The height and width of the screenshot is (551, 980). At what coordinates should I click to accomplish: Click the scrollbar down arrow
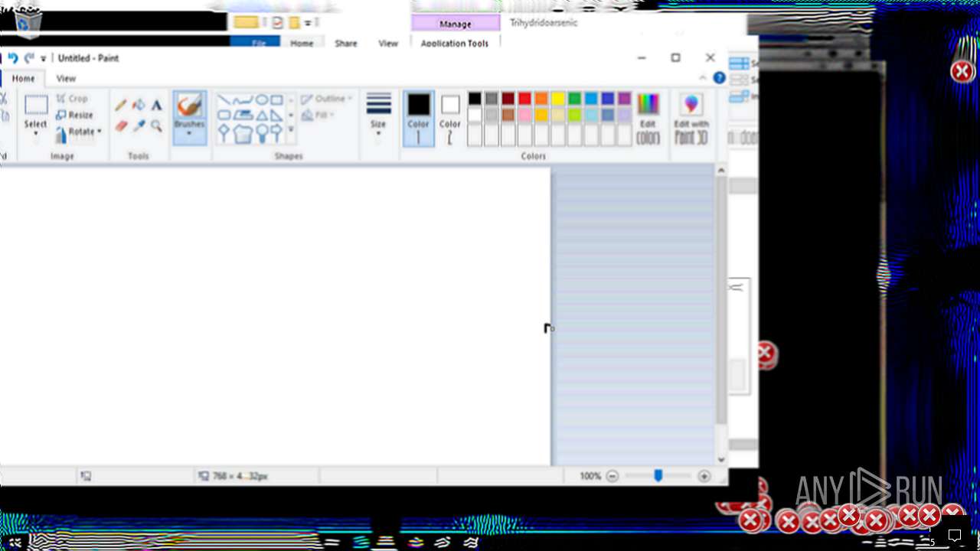[721, 460]
